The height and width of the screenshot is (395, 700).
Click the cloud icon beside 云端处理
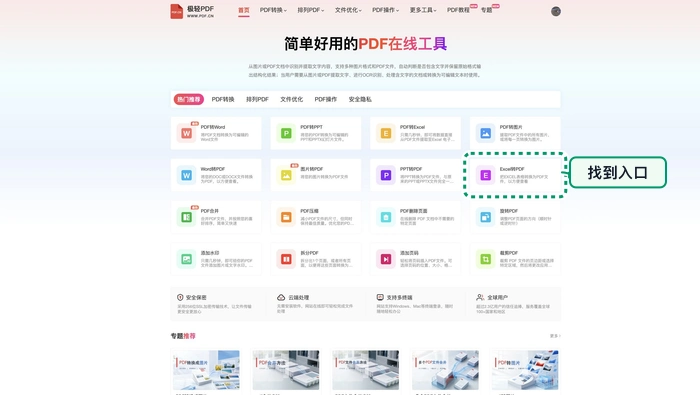(x=281, y=297)
